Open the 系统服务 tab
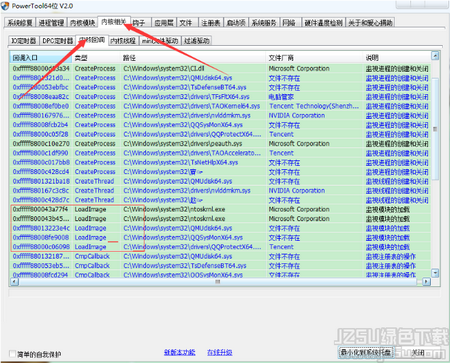450x363 pixels. 264,23
